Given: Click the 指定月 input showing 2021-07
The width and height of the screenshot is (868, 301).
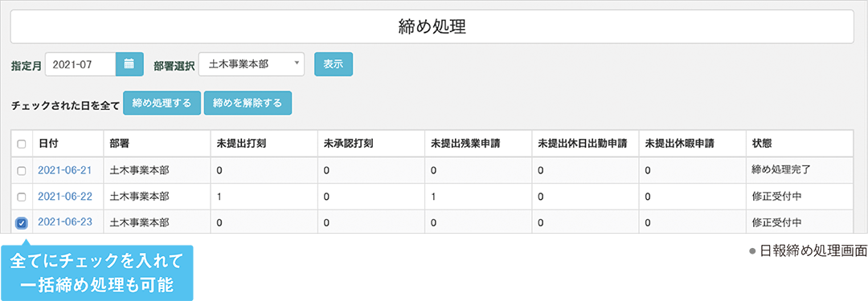Looking at the screenshot, I should (80, 64).
